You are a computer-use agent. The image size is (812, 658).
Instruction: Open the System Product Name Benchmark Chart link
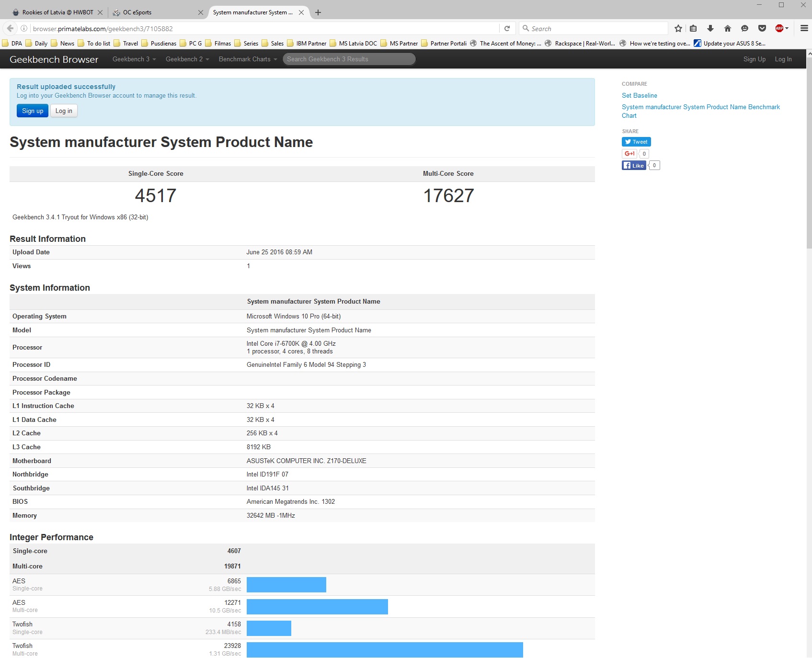click(701, 111)
